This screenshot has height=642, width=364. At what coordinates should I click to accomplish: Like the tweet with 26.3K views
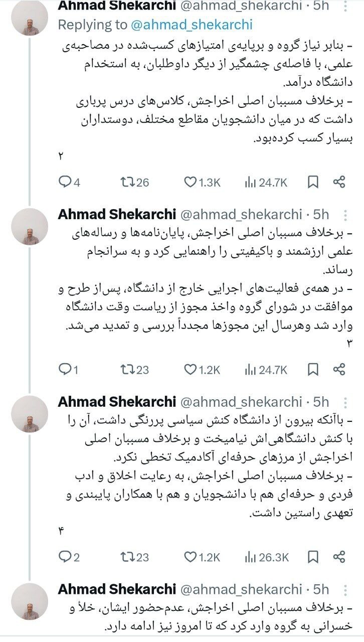point(191,557)
